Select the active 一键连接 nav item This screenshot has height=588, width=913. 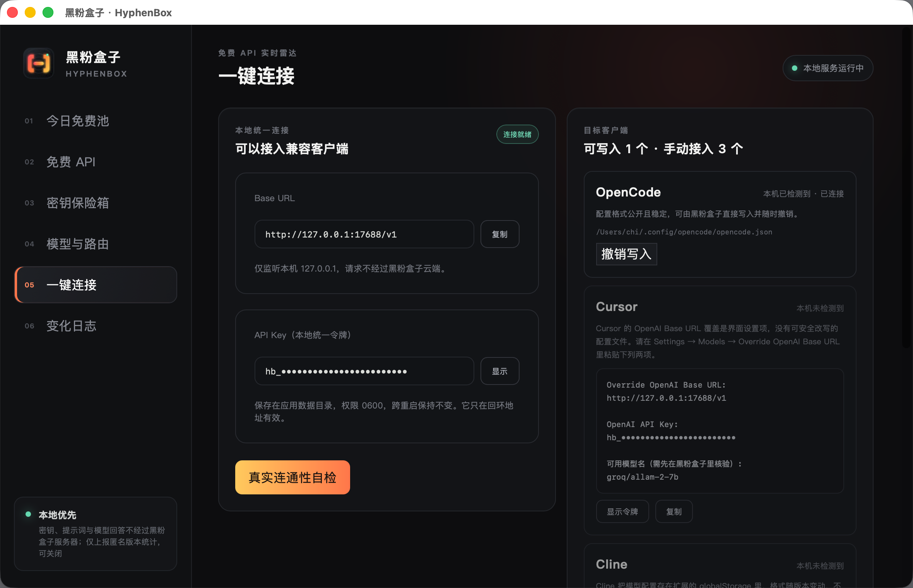pyautogui.click(x=96, y=285)
